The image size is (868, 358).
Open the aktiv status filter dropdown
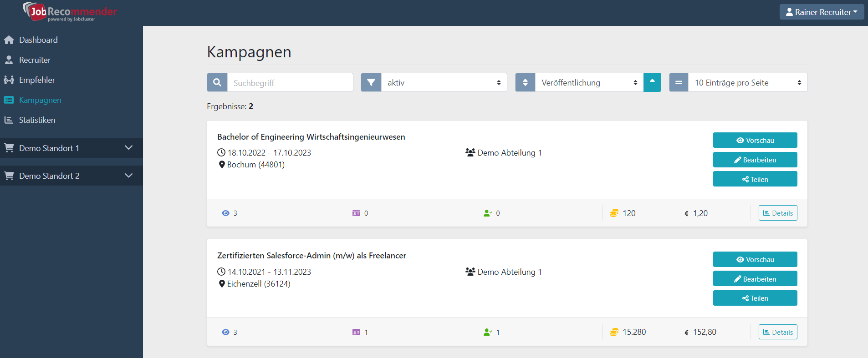[x=444, y=83]
